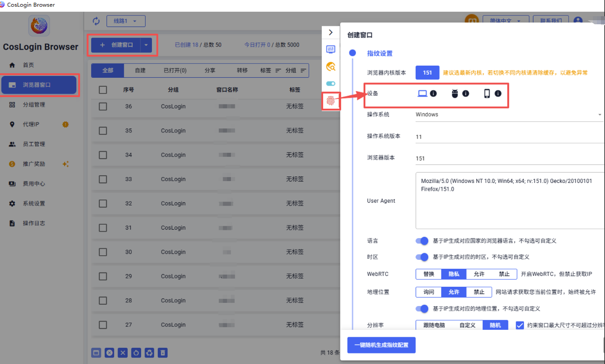Click the recycle icon in bottom toolbar
605x364 pixels.
point(150,353)
